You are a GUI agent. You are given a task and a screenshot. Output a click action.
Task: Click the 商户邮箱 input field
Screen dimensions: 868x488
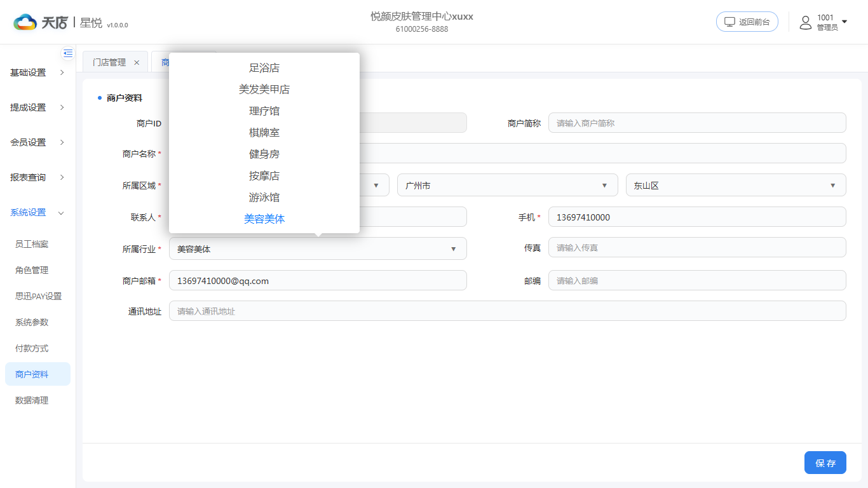318,280
